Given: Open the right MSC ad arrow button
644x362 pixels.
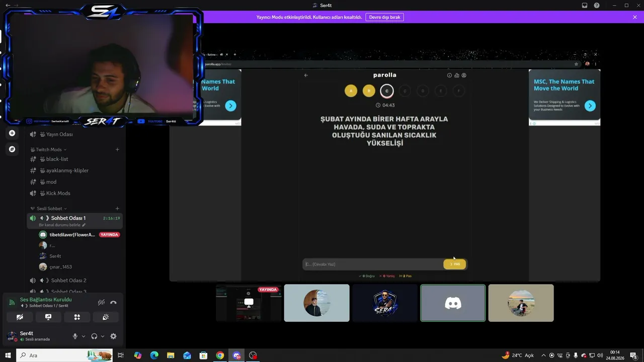Looking at the screenshot, I should (x=590, y=106).
